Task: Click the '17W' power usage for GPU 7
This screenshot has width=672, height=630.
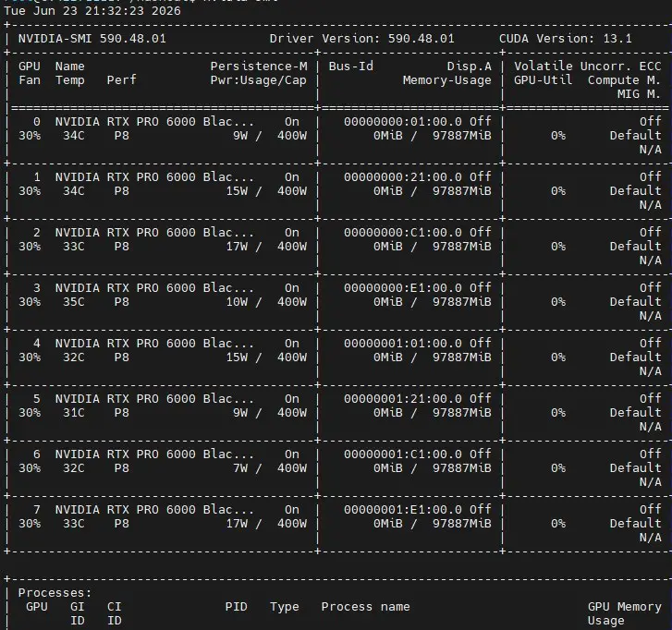Action: [237, 524]
